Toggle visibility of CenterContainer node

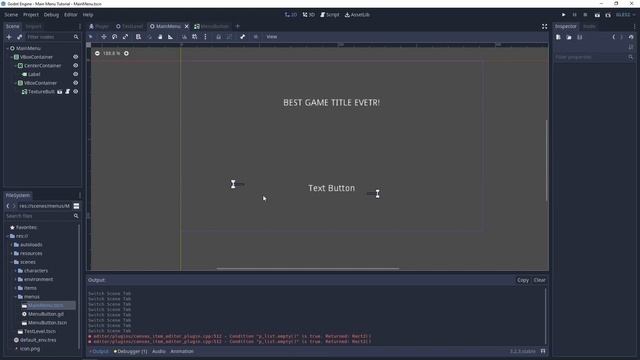tap(76, 66)
